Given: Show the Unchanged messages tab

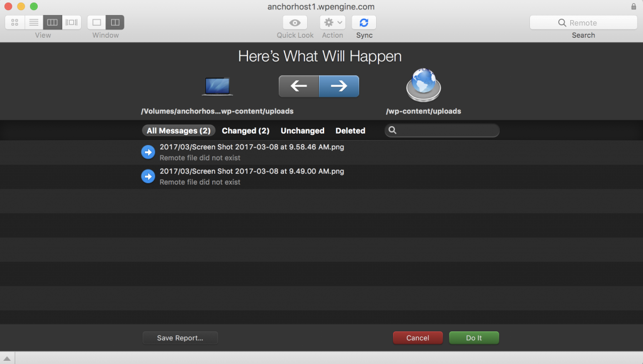Looking at the screenshot, I should click(x=302, y=131).
